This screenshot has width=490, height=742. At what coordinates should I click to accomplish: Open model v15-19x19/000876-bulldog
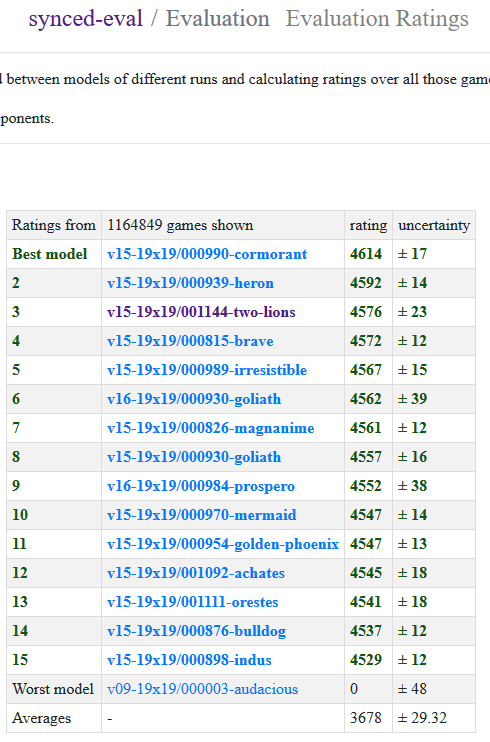pyautogui.click(x=196, y=631)
